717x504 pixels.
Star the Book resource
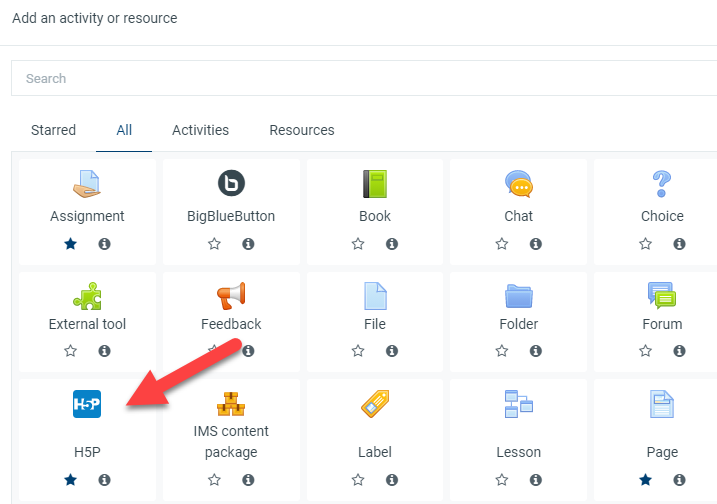click(x=358, y=243)
